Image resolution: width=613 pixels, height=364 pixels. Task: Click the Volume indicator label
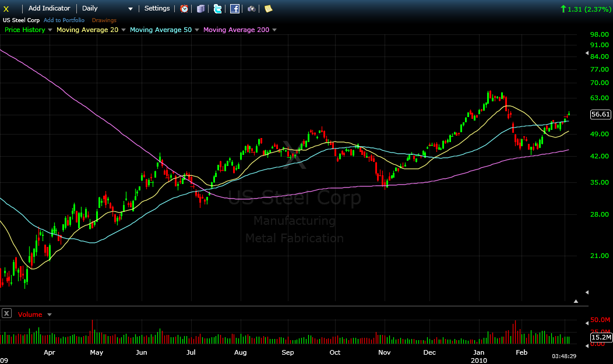click(x=30, y=314)
